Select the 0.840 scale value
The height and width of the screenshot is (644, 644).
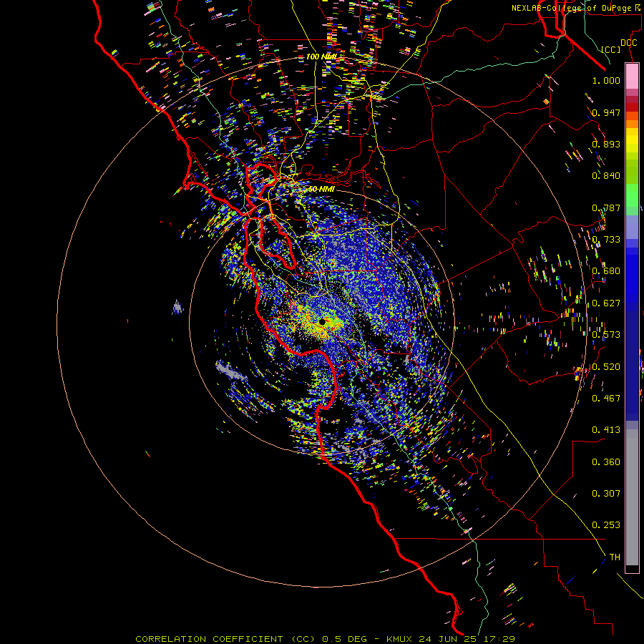pyautogui.click(x=606, y=176)
